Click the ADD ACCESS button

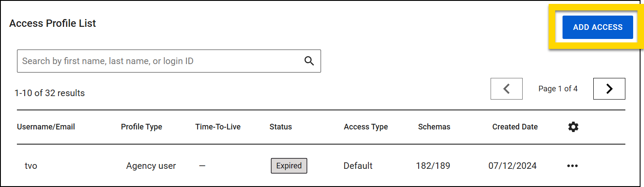(597, 27)
